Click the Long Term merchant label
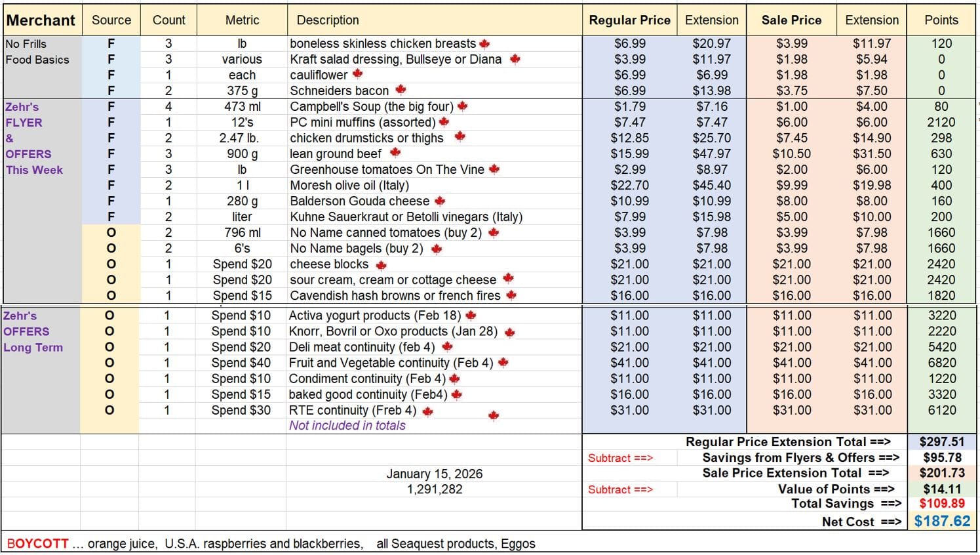This screenshot has height=555, width=980. point(33,348)
